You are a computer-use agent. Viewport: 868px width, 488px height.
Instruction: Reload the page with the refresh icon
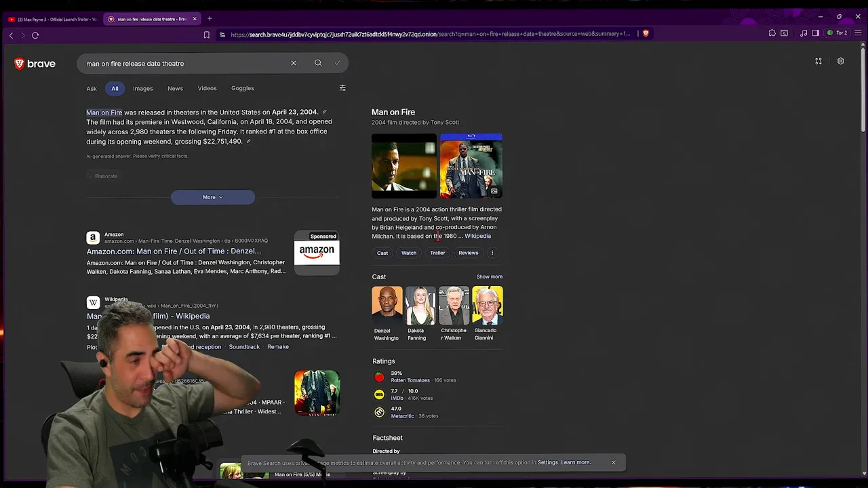(x=35, y=35)
